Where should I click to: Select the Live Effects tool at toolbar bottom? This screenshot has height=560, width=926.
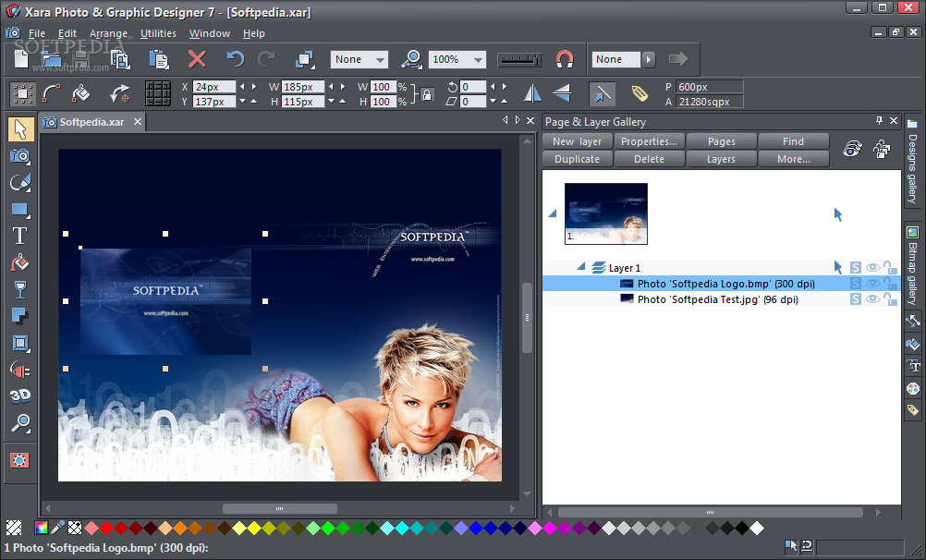(19, 460)
